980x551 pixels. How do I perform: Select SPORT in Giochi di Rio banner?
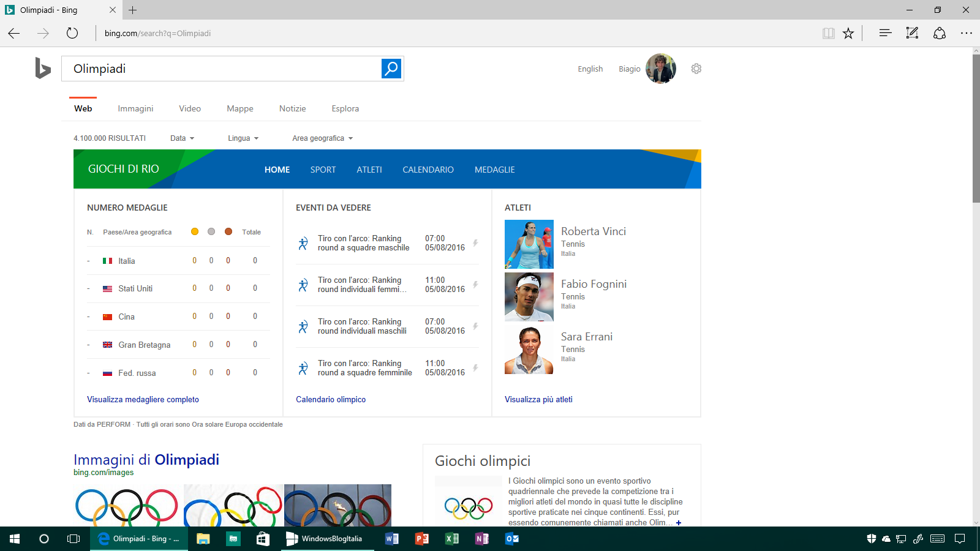point(323,170)
